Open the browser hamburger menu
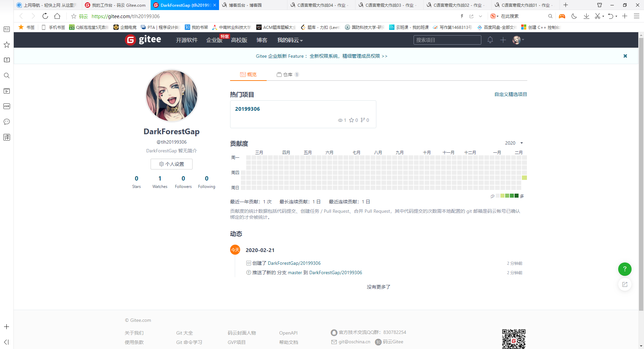 637,16
